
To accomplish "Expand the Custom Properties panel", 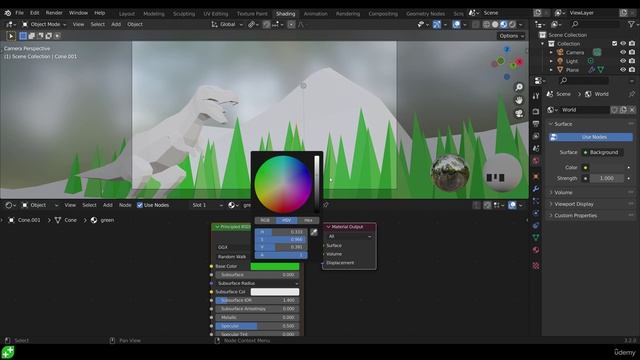I will pyautogui.click(x=575, y=216).
